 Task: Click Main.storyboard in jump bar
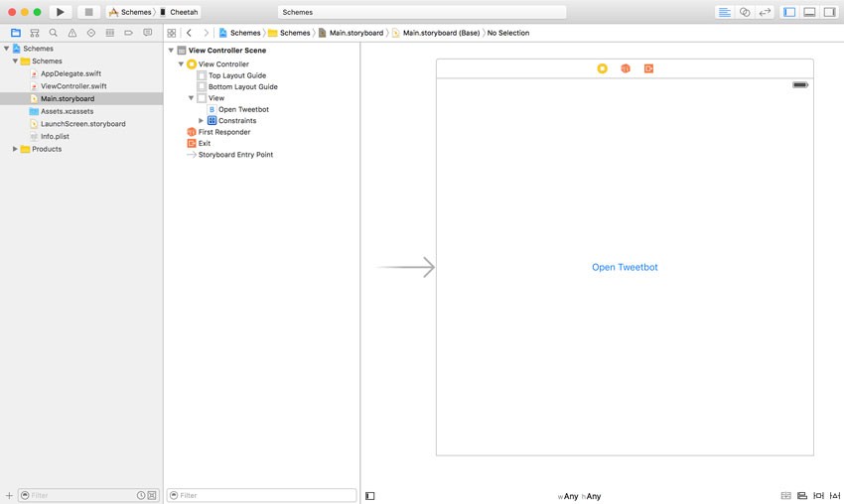coord(351,33)
